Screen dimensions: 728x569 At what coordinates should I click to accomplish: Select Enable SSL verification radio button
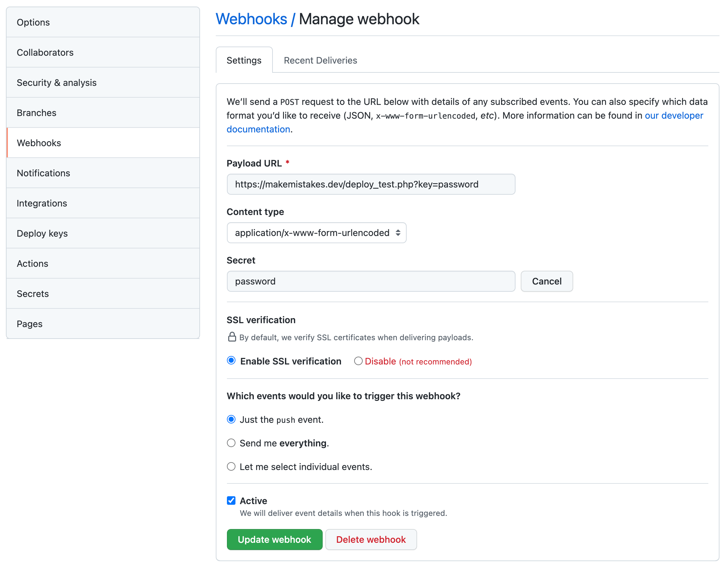point(231,361)
